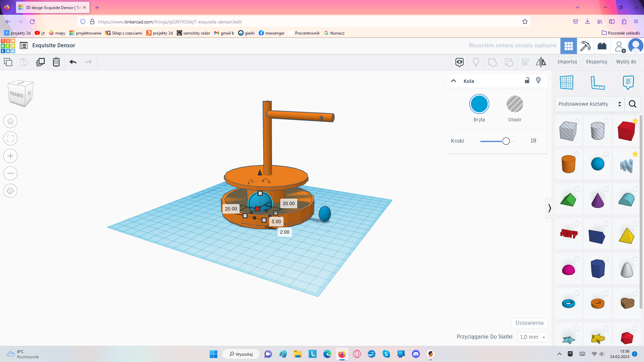Open the Bricks mode

[x=602, y=46]
